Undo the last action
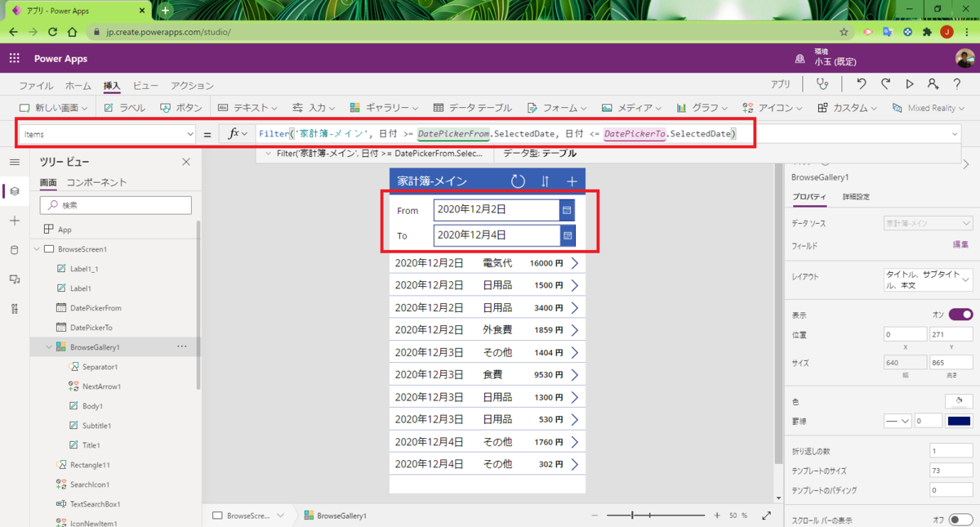The image size is (980, 527). pos(861,84)
